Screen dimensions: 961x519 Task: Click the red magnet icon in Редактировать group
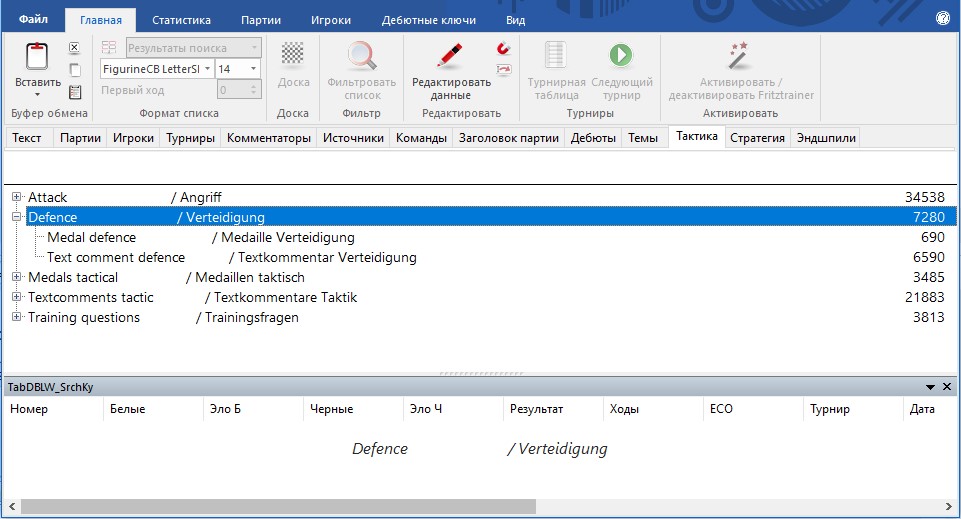[x=503, y=48]
